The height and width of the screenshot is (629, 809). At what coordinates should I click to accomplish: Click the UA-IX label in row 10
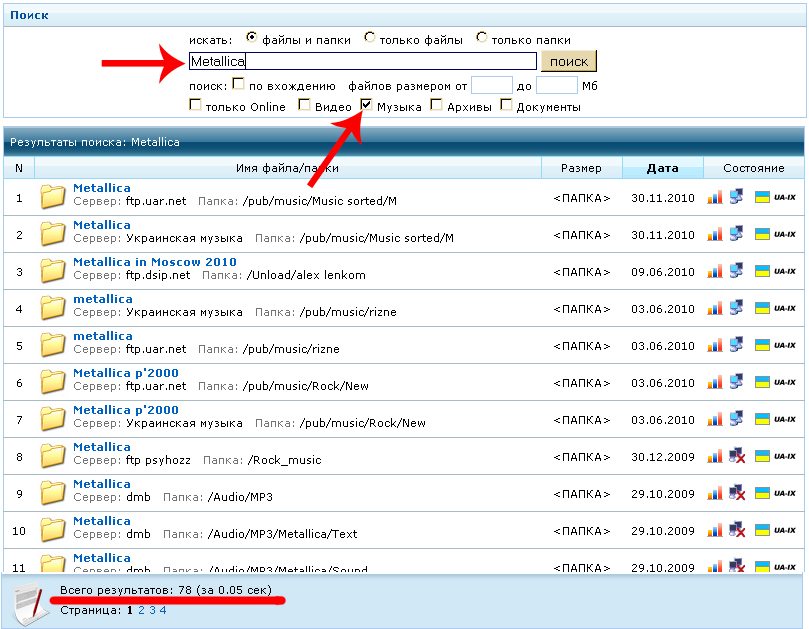(785, 530)
